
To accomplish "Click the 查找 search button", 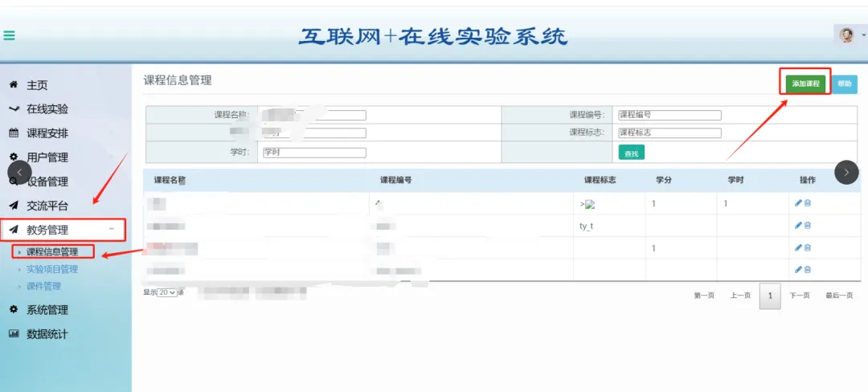I will (631, 153).
